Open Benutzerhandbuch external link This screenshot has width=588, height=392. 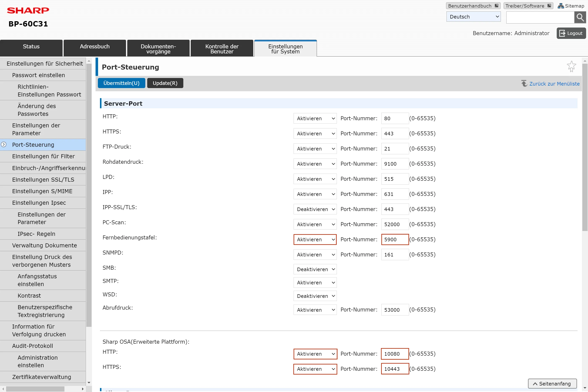[473, 6]
